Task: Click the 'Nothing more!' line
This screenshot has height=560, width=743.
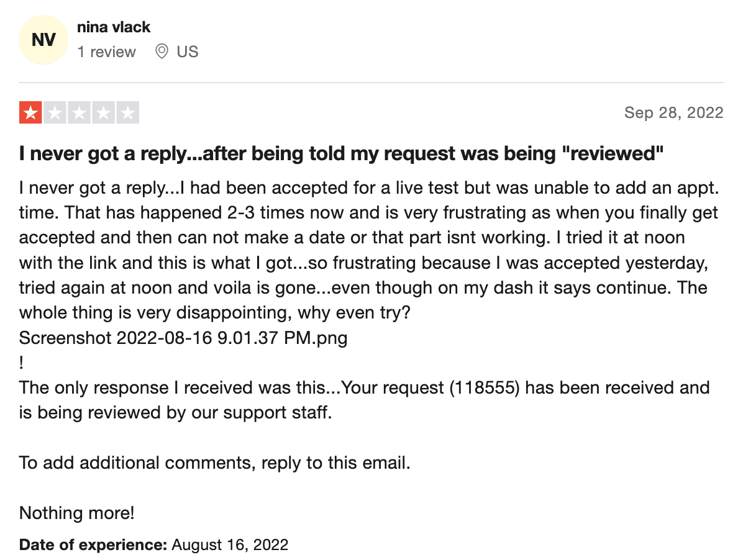Action: pyautogui.click(x=77, y=513)
